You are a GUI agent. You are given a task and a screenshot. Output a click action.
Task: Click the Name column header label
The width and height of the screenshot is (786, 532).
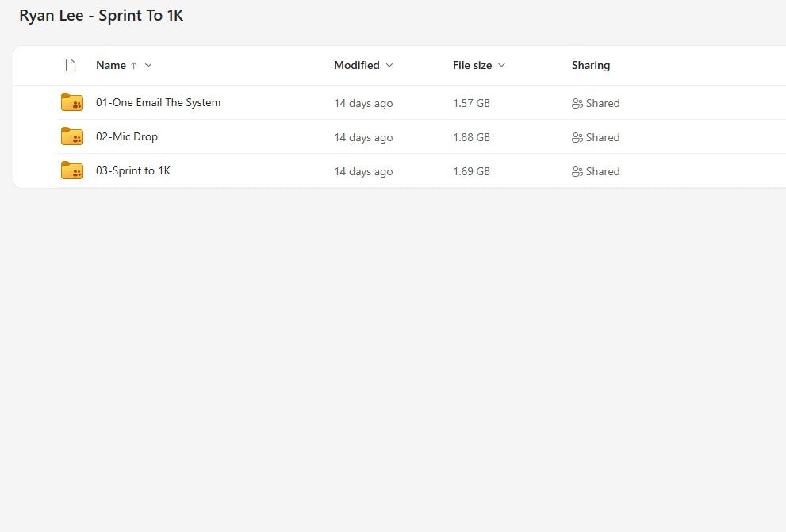(111, 65)
